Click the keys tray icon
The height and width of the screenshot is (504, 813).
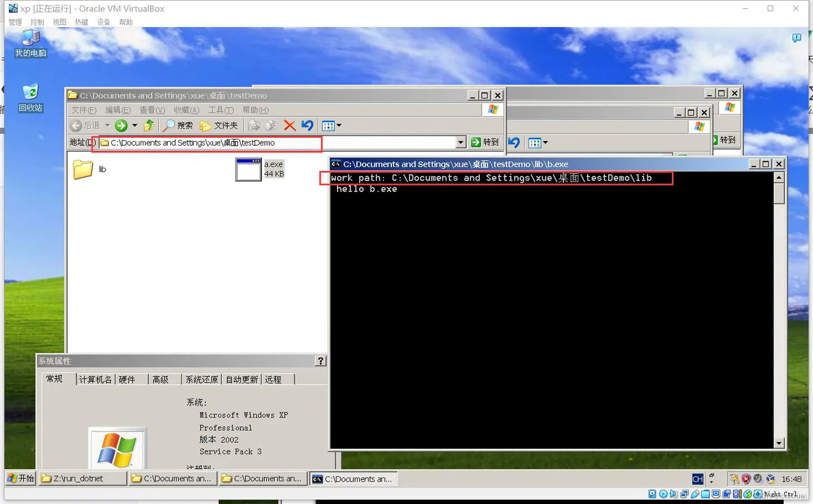tap(734, 479)
